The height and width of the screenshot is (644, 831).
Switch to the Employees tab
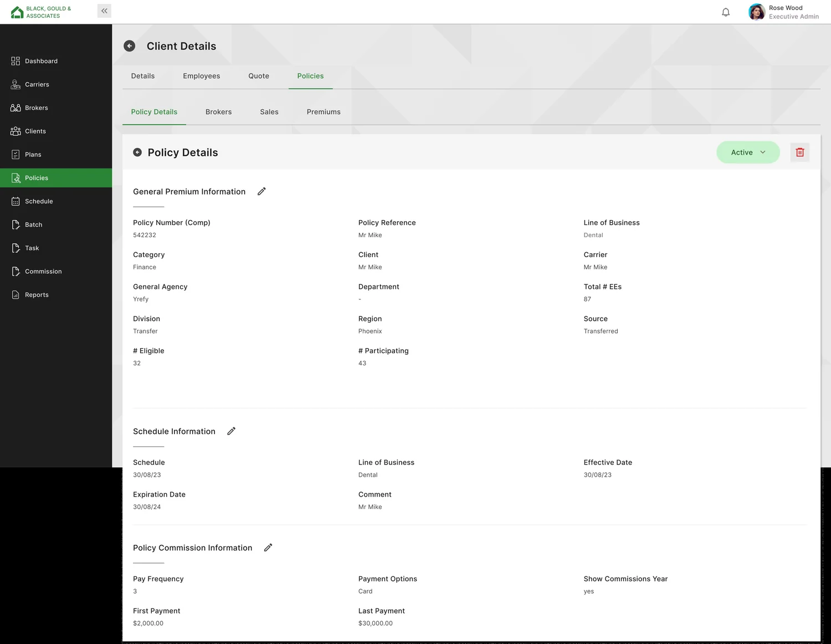(202, 76)
